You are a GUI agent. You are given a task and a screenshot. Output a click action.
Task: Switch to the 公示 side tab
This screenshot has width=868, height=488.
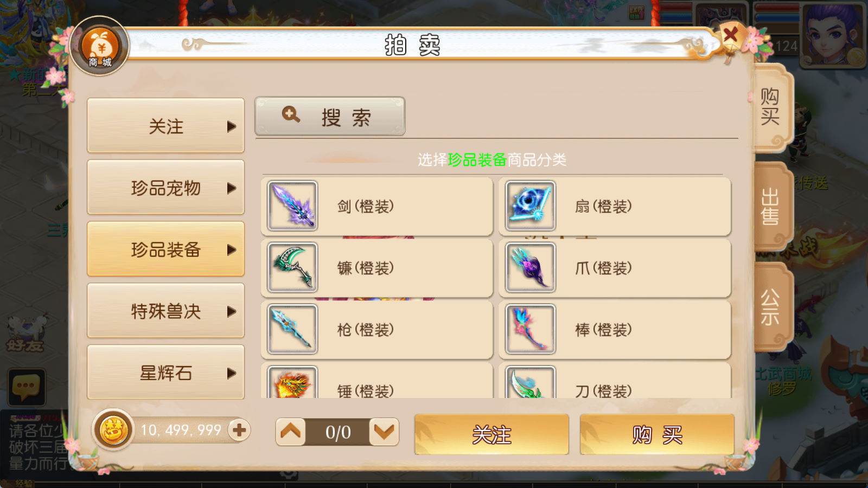(771, 306)
